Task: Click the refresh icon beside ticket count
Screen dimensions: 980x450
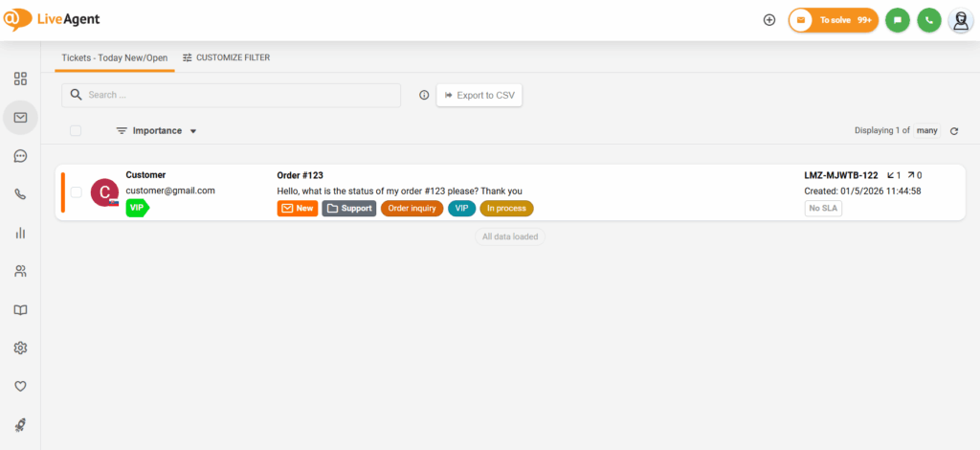Action: click(x=954, y=131)
